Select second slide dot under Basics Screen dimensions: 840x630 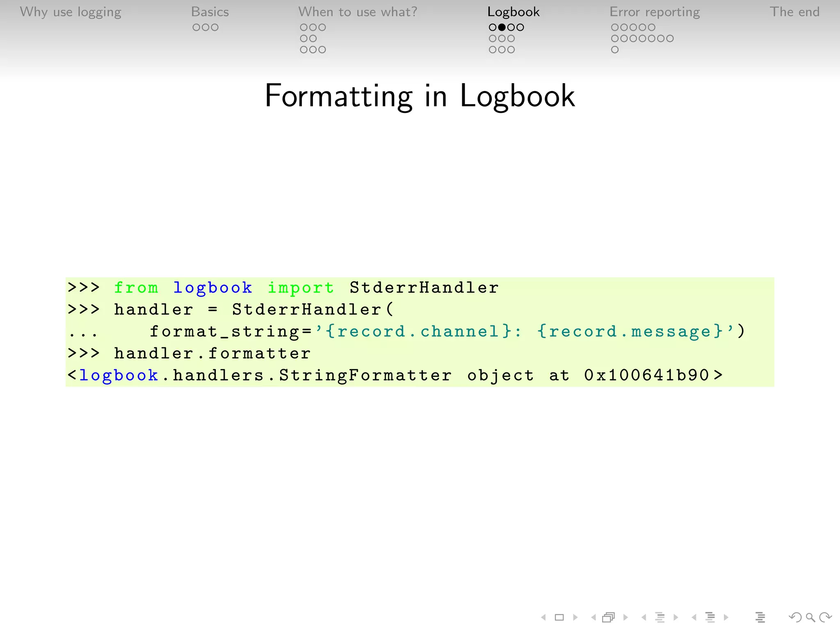(205, 27)
